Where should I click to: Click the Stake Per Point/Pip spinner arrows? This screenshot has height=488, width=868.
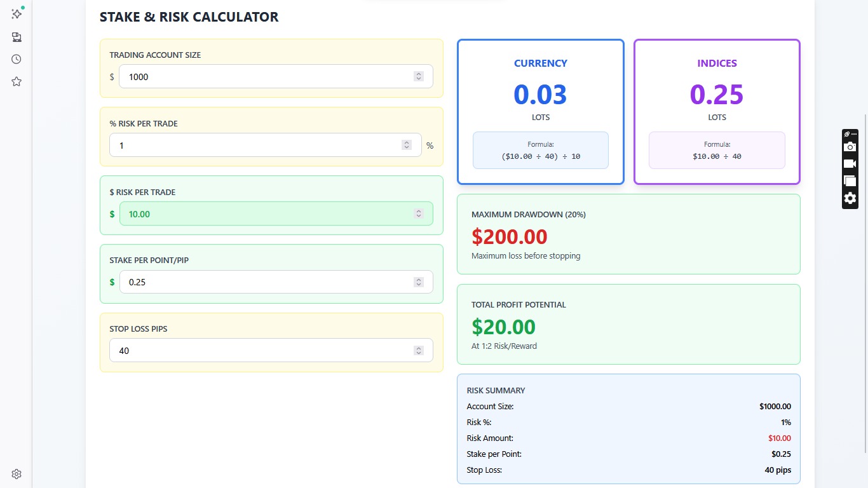click(x=419, y=282)
